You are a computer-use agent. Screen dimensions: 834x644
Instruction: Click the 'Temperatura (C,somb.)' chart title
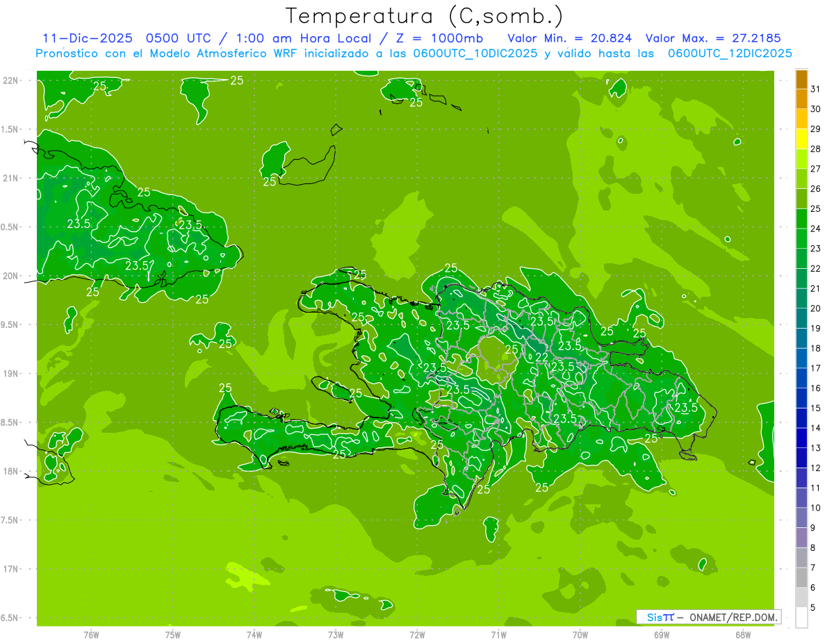424,16
